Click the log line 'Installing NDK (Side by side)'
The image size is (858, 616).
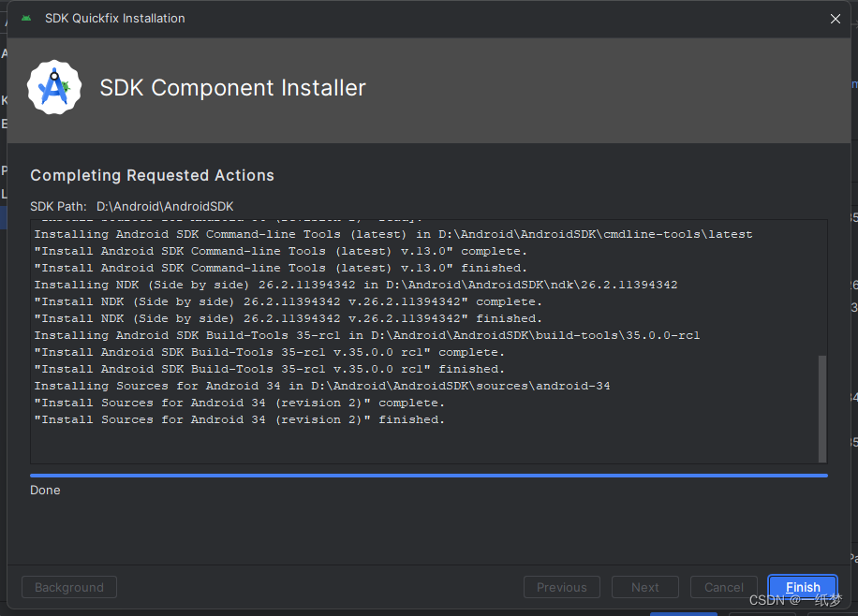click(356, 285)
